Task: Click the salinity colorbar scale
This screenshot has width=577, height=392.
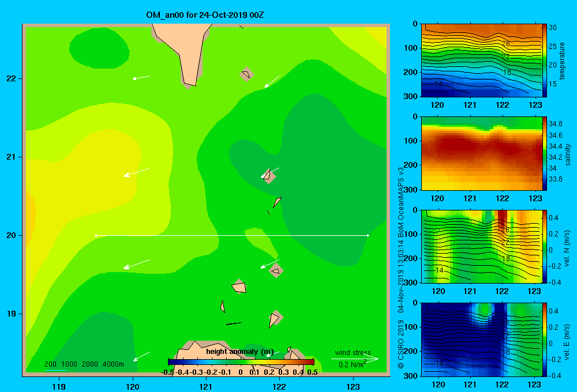Action: pyautogui.click(x=545, y=153)
